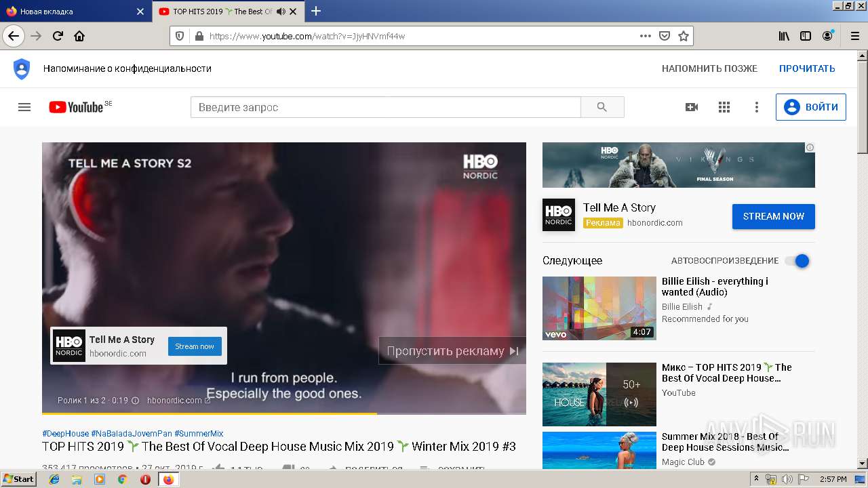Click the ВОЙТИ sign-in button
Screen dimensions: 868x488
811,107
